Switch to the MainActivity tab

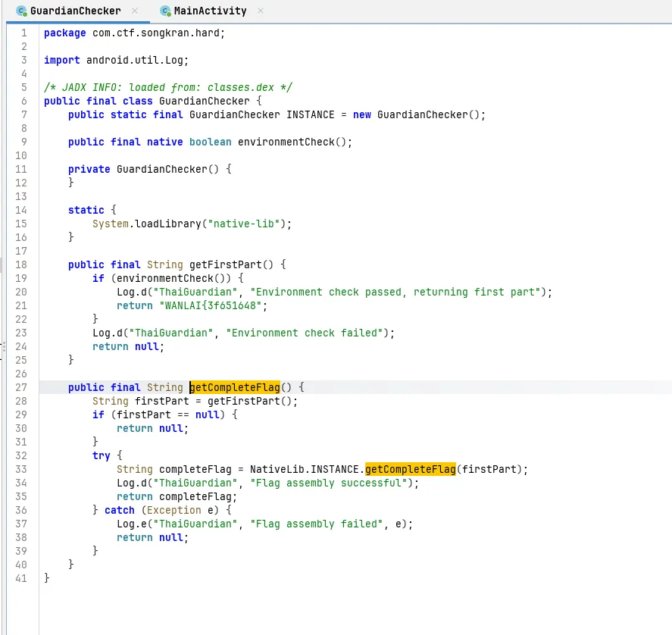click(x=210, y=11)
